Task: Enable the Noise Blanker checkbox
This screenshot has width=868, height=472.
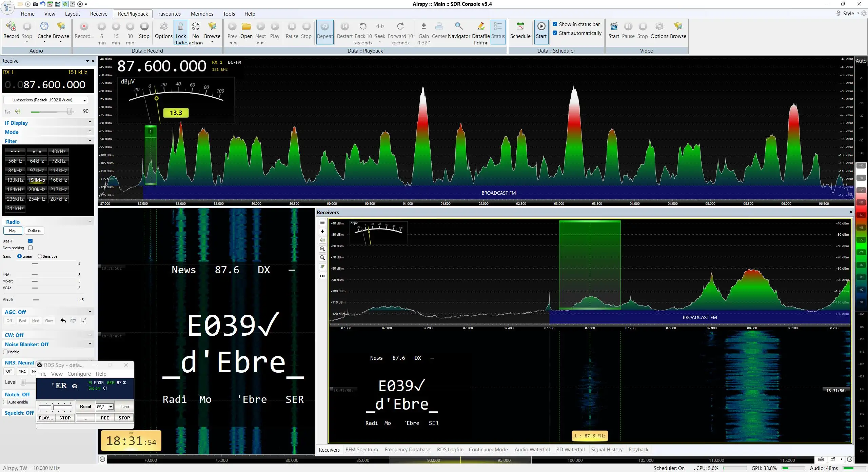Action: (x=5, y=352)
